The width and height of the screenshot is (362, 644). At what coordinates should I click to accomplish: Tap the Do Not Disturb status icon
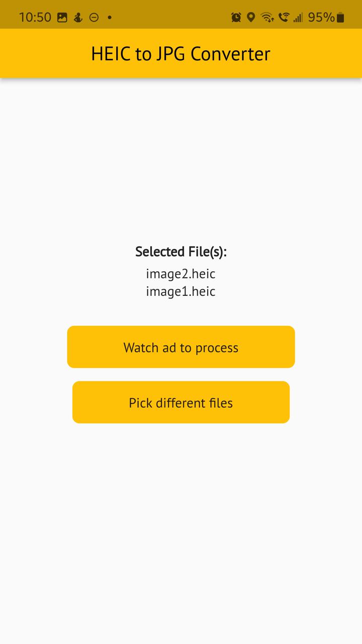[x=94, y=18]
